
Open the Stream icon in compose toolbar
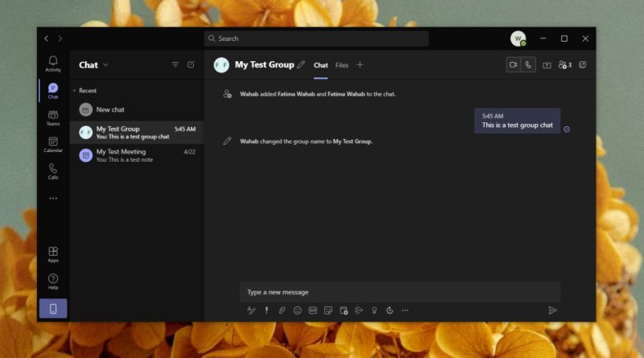[x=359, y=311]
